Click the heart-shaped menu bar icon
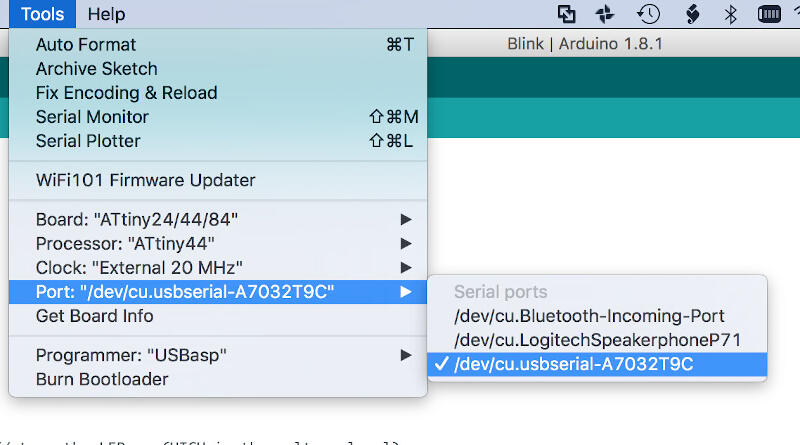This screenshot has width=800, height=445. tap(691, 14)
